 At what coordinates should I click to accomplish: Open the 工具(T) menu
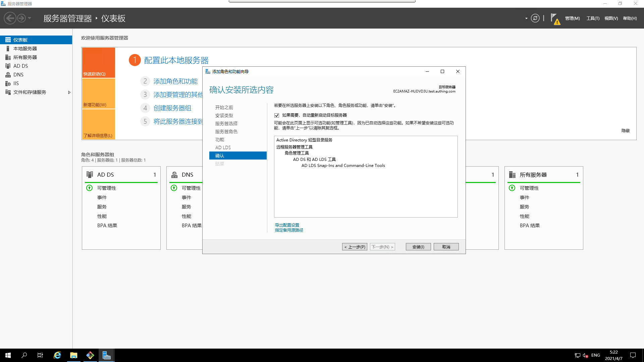click(593, 18)
